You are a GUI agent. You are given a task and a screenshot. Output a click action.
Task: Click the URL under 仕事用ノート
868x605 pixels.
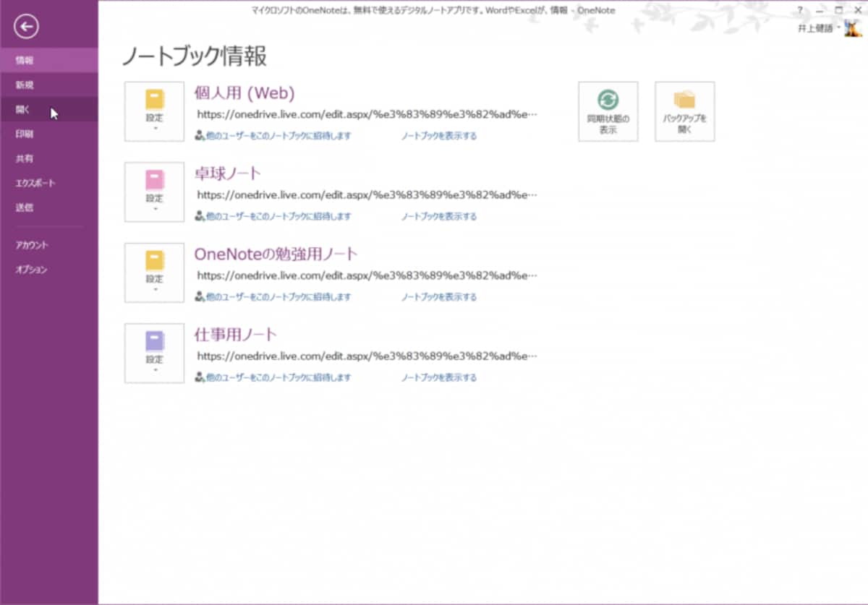[x=368, y=356]
